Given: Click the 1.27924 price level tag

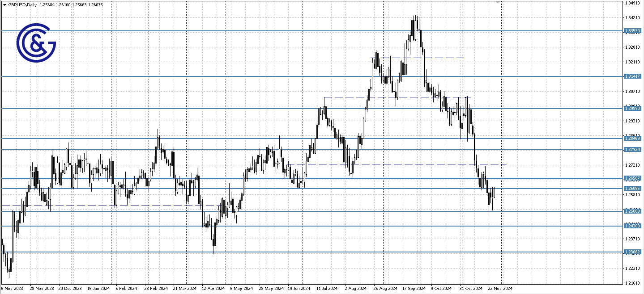Looking at the screenshot, I should pos(632,150).
